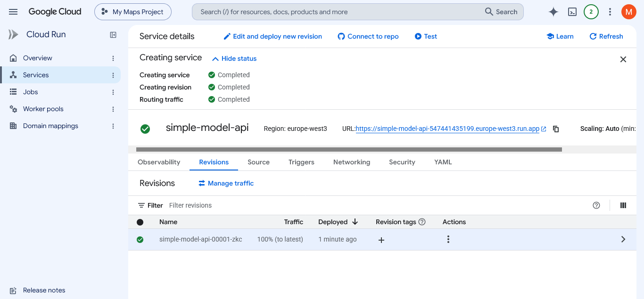Open the main navigation hamburger menu
Screen dimensions: 644x299
click(x=13, y=12)
